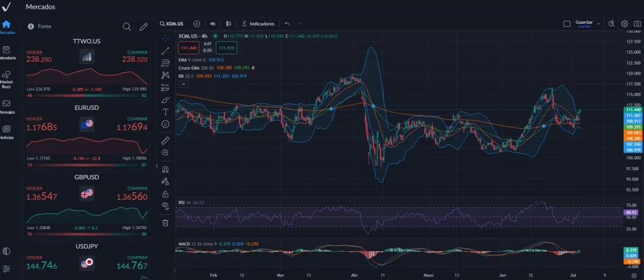Click the GBPUSD VENDER price 1.36547
644x280 pixels.
pyautogui.click(x=42, y=197)
